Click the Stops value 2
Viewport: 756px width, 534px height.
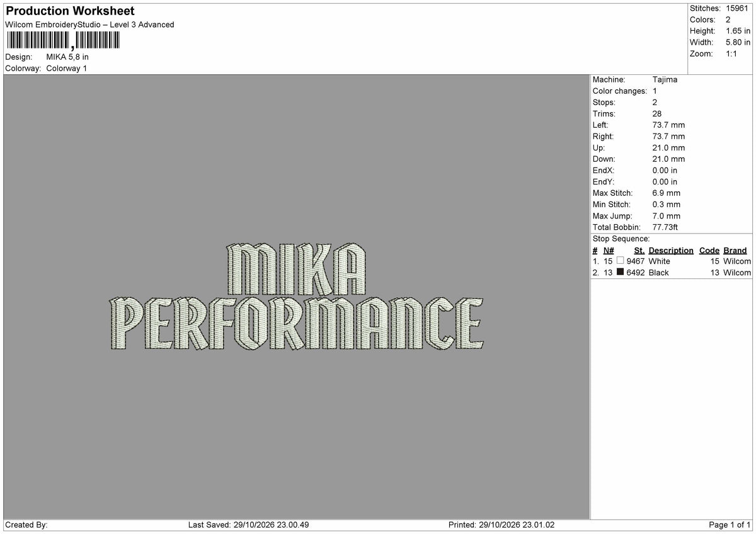655,103
